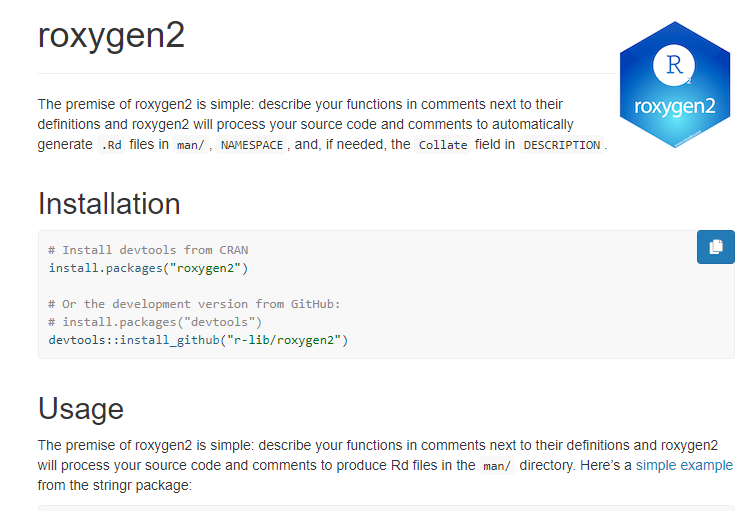Click the install.packages("roxygen2") code line

148,268
